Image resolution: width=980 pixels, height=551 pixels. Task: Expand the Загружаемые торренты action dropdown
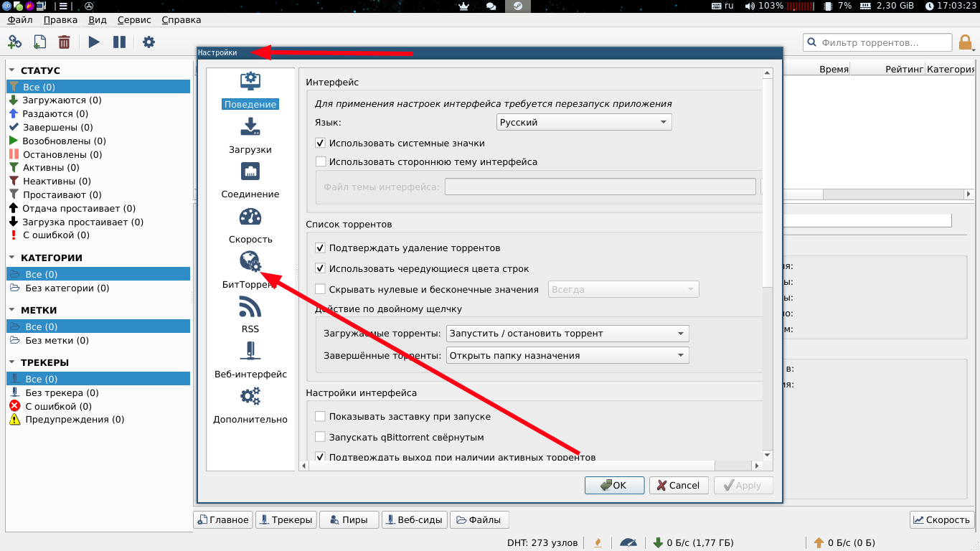[x=567, y=334]
